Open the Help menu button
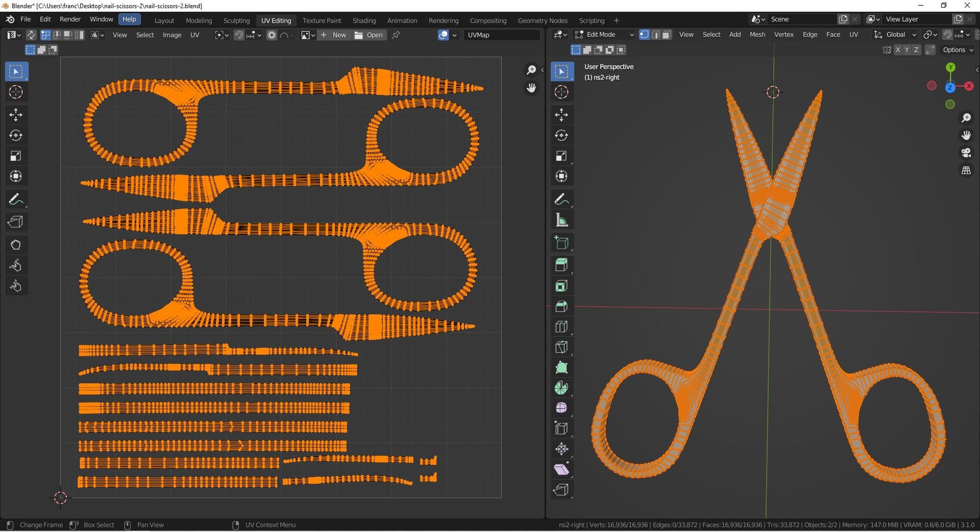Screen dimensions: 980x532 click(129, 19)
